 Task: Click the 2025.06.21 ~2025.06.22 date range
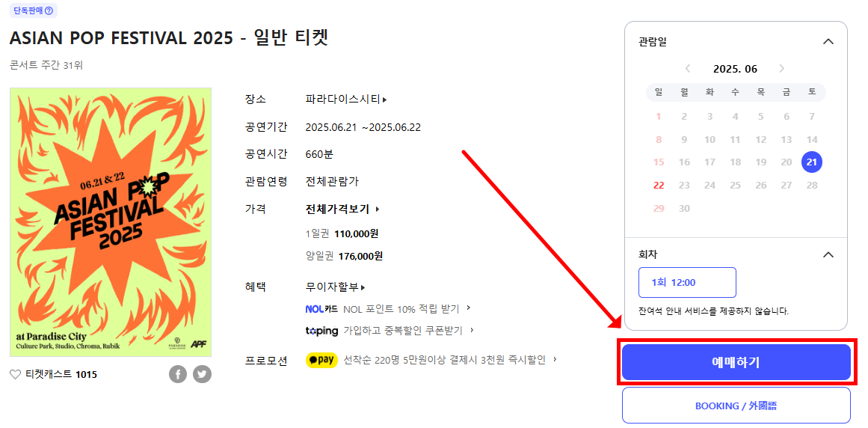(363, 127)
